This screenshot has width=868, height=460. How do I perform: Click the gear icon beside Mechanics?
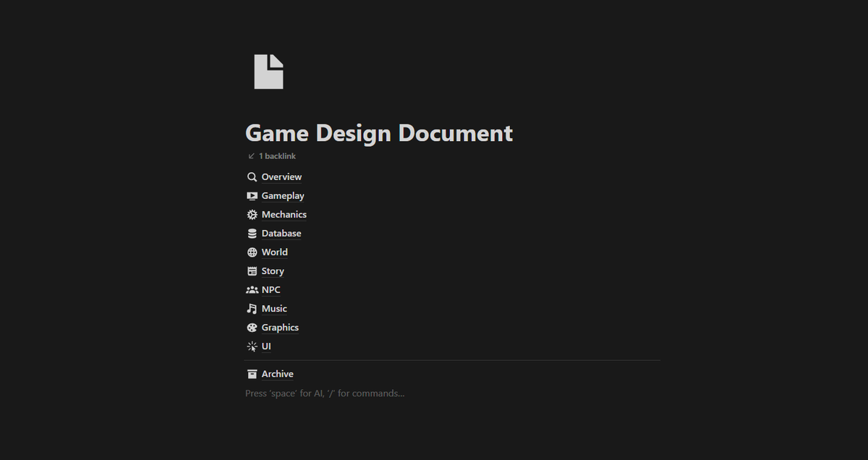pyautogui.click(x=252, y=215)
